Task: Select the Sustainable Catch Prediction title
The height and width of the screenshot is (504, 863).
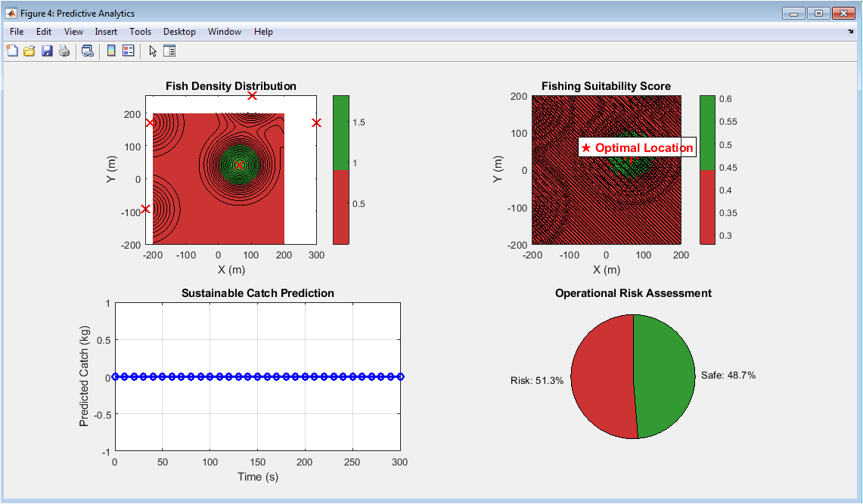Action: point(257,293)
